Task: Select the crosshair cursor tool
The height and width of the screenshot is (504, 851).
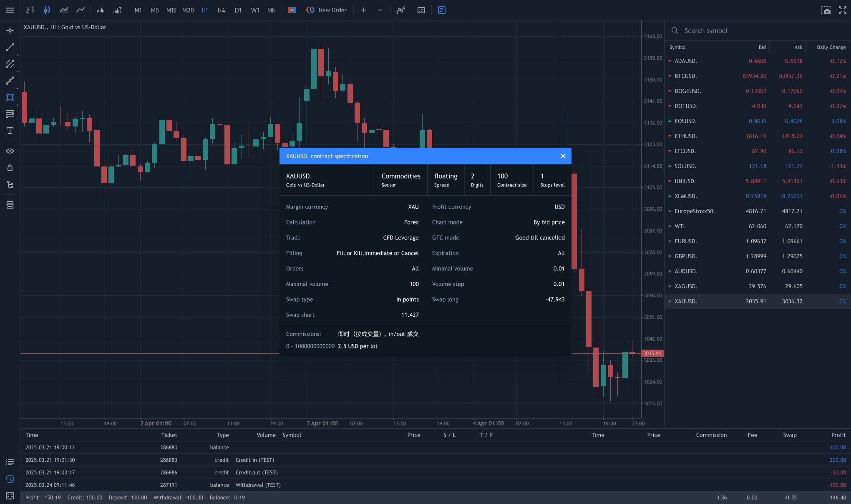Action: tap(10, 30)
